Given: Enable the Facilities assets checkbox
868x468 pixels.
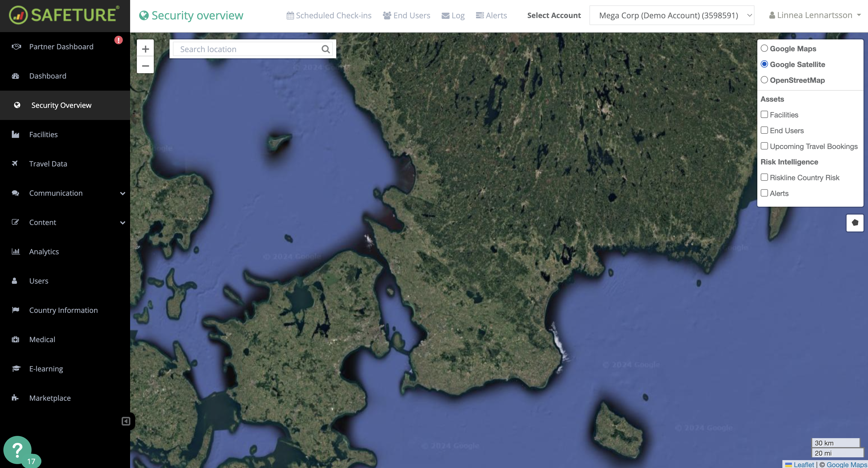Looking at the screenshot, I should (764, 115).
